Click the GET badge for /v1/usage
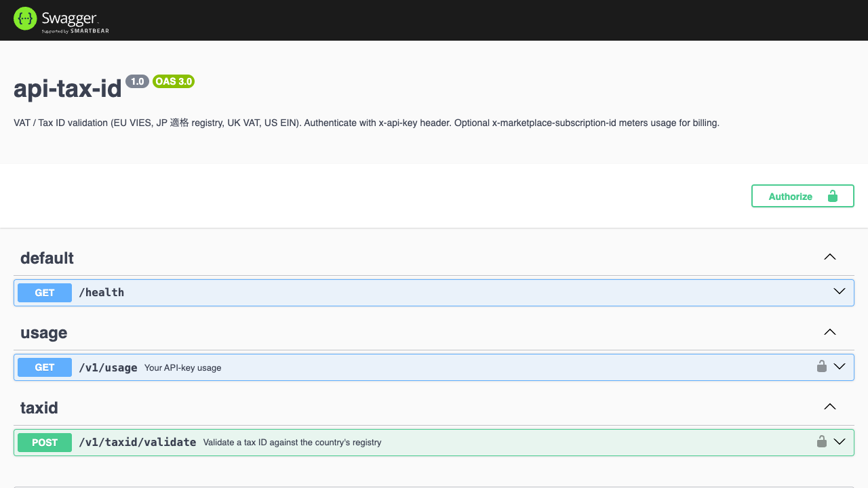Image resolution: width=868 pixels, height=488 pixels. click(45, 367)
